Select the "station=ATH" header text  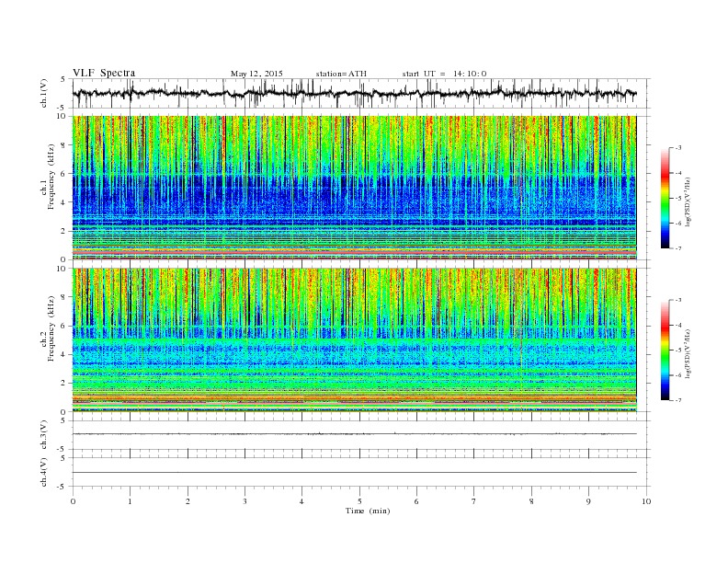click(x=341, y=74)
